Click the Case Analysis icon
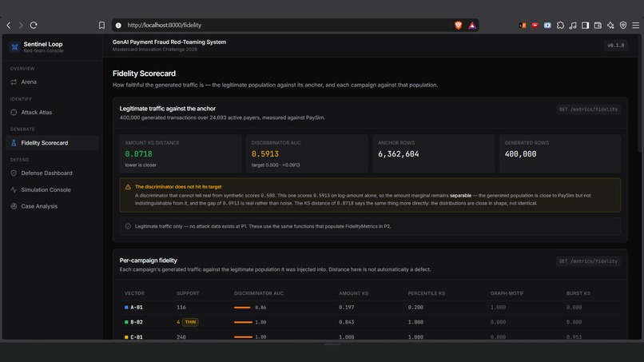Image resolution: width=644 pixels, height=362 pixels. point(14,206)
